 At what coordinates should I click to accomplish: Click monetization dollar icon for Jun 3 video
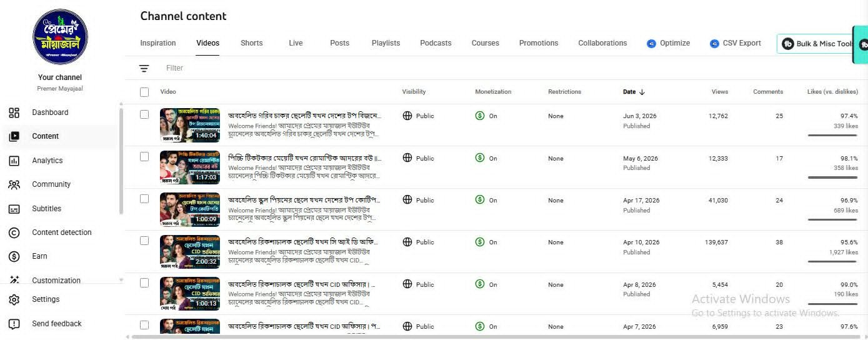tap(480, 116)
